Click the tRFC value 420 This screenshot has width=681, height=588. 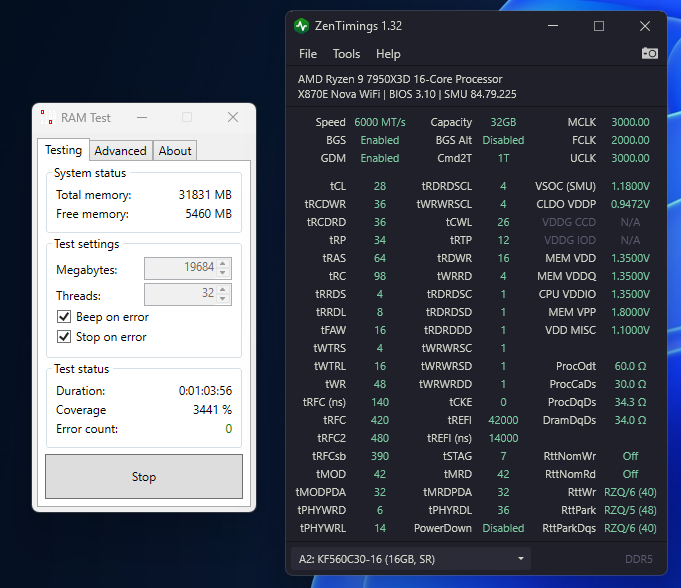(380, 420)
